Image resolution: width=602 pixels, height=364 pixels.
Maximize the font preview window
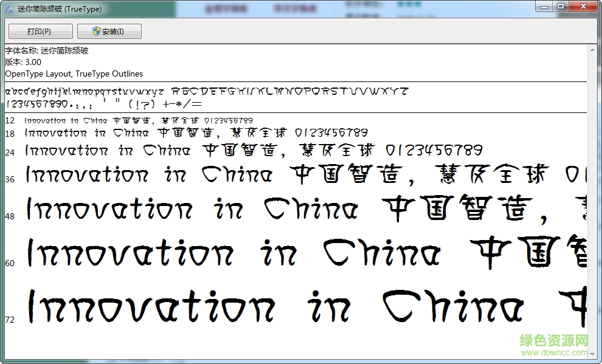click(560, 6)
